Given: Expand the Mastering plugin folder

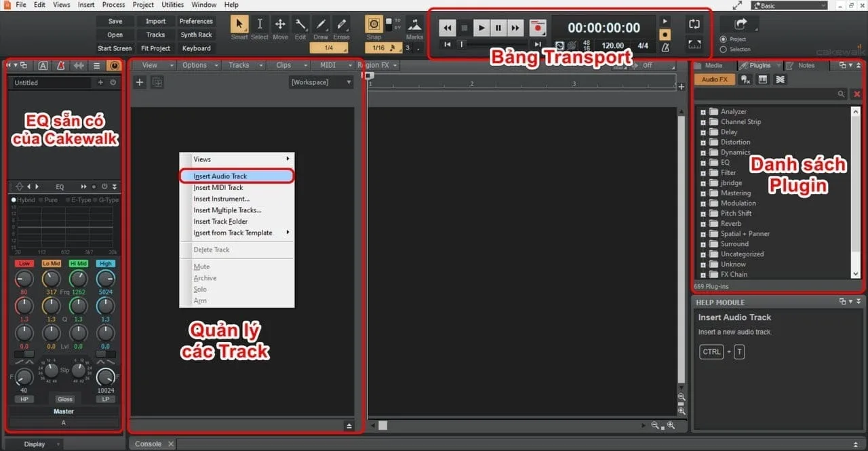Looking at the screenshot, I should pos(703,193).
